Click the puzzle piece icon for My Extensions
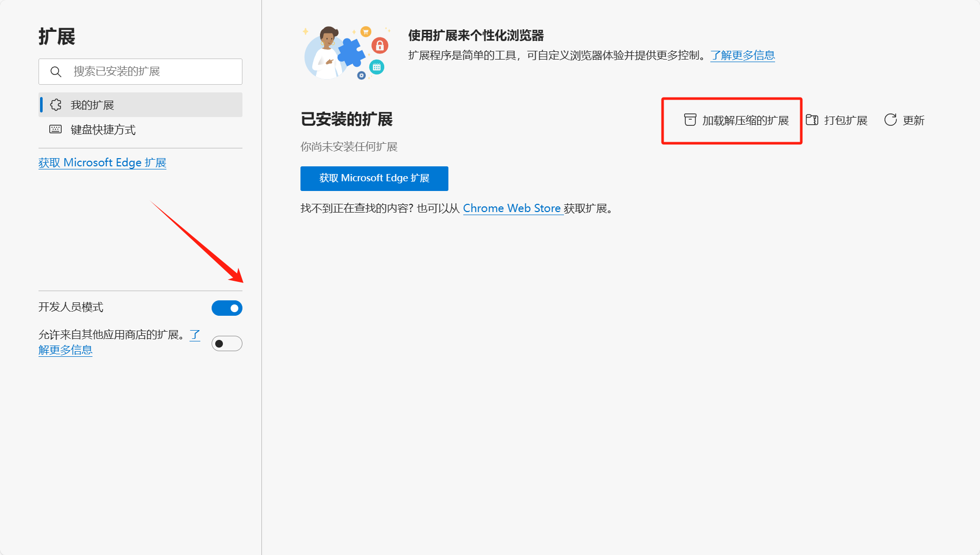 click(x=56, y=105)
